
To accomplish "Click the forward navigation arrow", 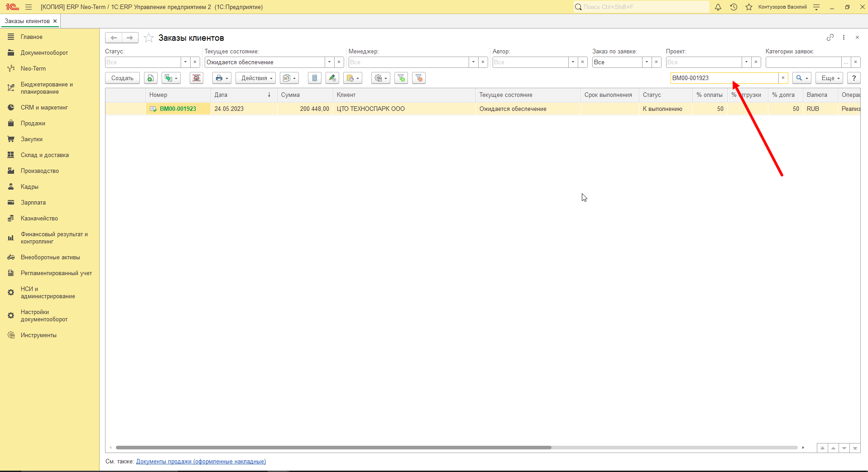I will click(130, 38).
